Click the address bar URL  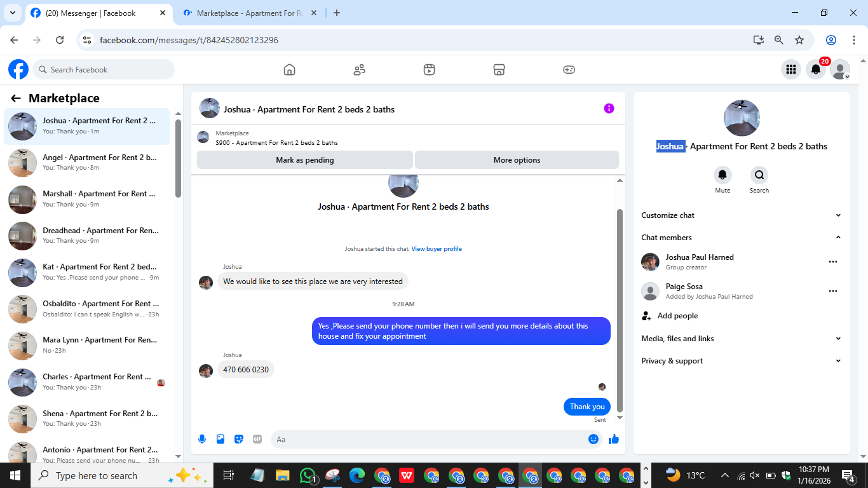(189, 40)
